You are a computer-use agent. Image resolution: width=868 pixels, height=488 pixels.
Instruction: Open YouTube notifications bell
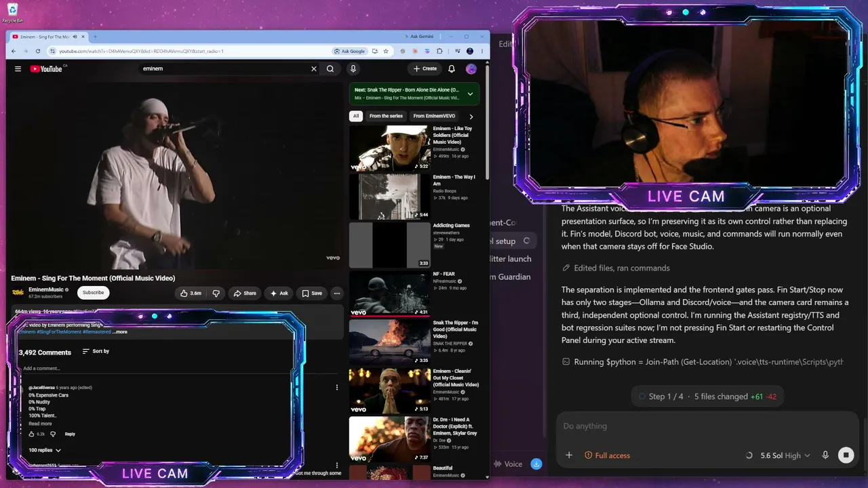point(452,68)
